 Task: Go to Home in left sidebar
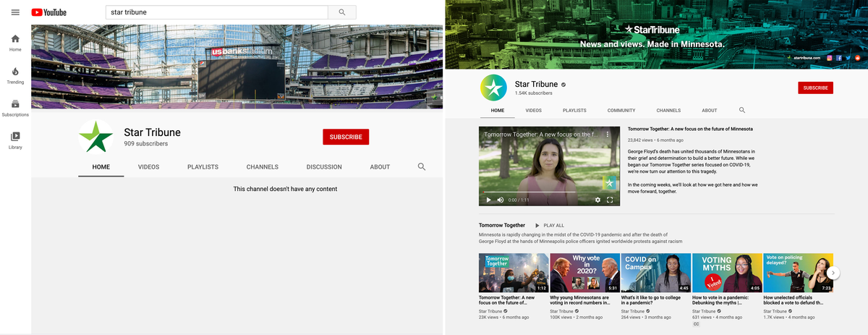15,43
